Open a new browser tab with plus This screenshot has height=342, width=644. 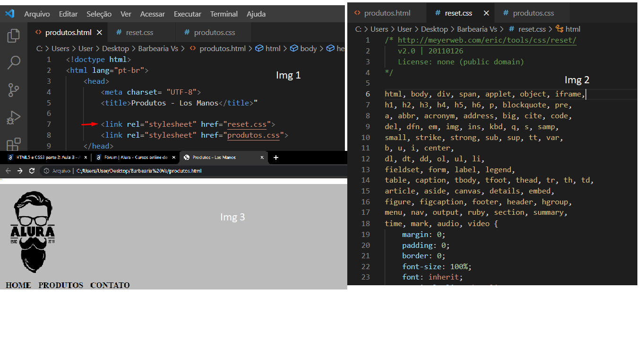click(x=276, y=158)
